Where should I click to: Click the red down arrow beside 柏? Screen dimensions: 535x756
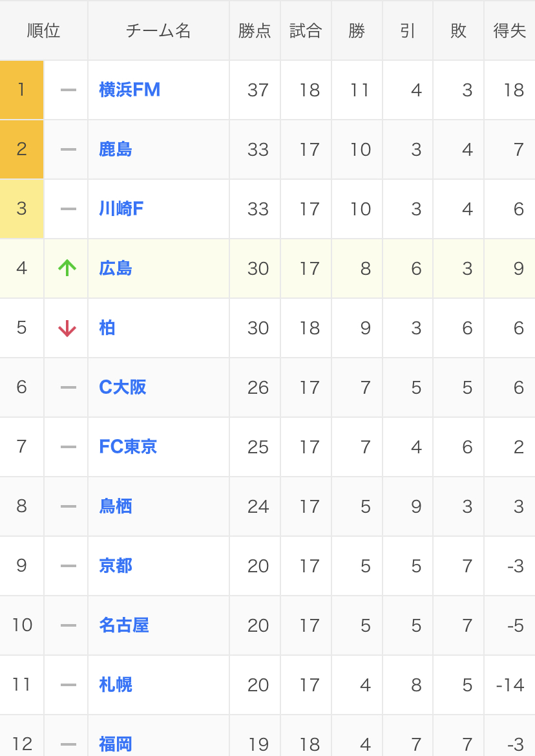point(67,328)
